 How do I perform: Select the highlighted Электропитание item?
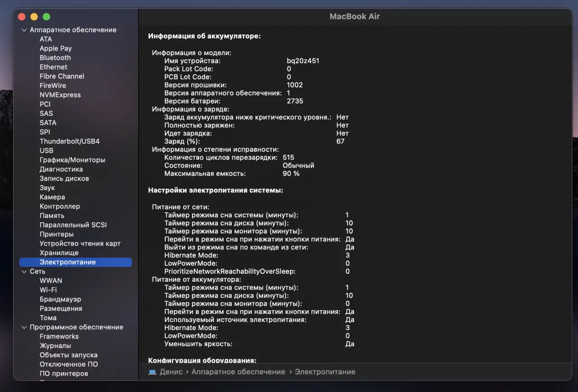75,262
